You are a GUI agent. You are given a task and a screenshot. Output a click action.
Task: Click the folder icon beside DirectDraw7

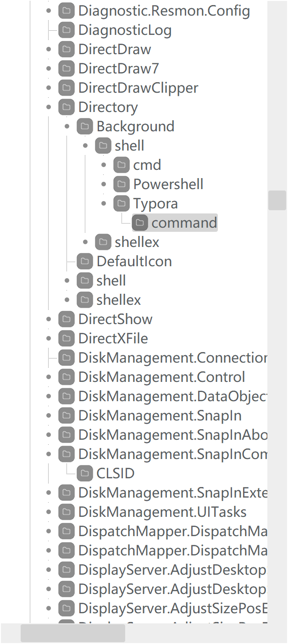[66, 68]
